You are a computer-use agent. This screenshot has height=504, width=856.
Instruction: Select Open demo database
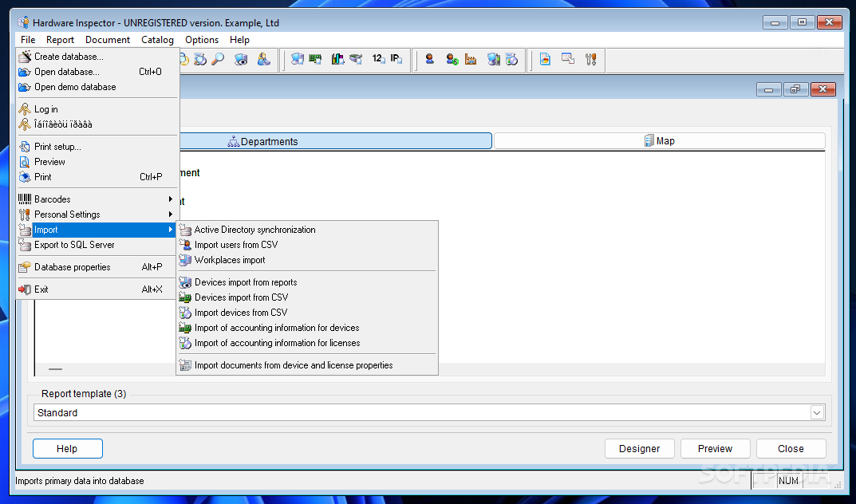pyautogui.click(x=97, y=87)
